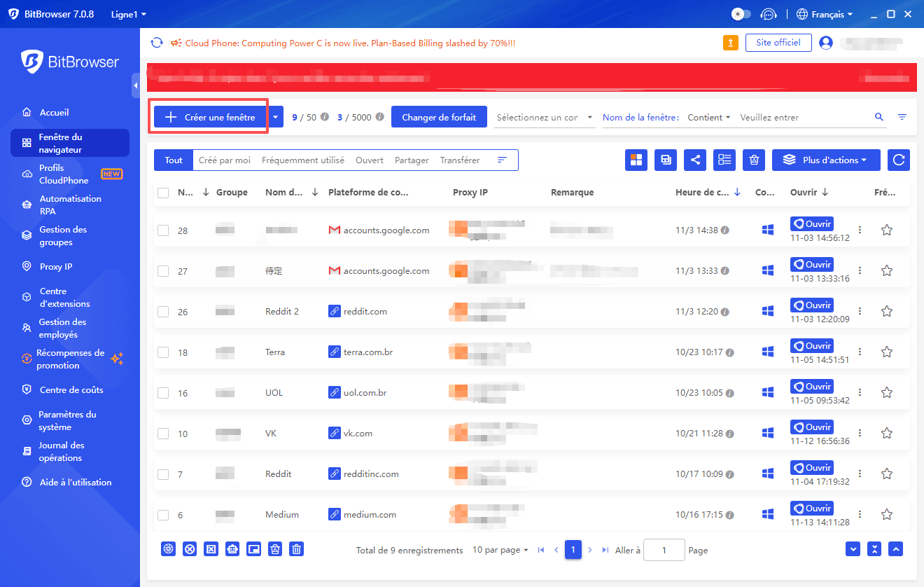This screenshot has width=924, height=587.
Task: Click the search magnifier icon
Action: (879, 117)
